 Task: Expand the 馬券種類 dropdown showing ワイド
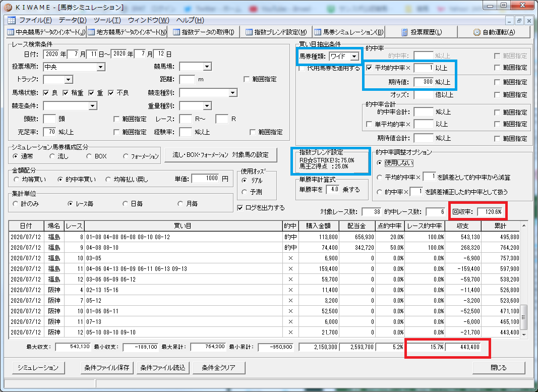pos(354,57)
